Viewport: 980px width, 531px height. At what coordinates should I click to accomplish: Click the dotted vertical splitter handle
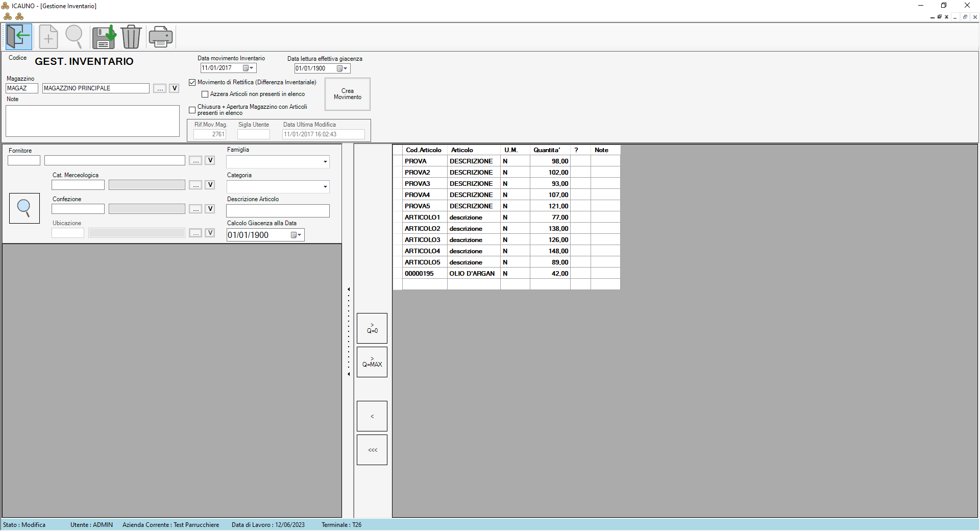349,332
